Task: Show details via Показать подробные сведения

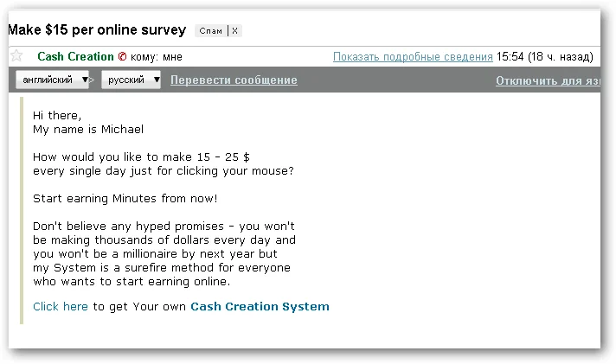Action: click(x=413, y=57)
